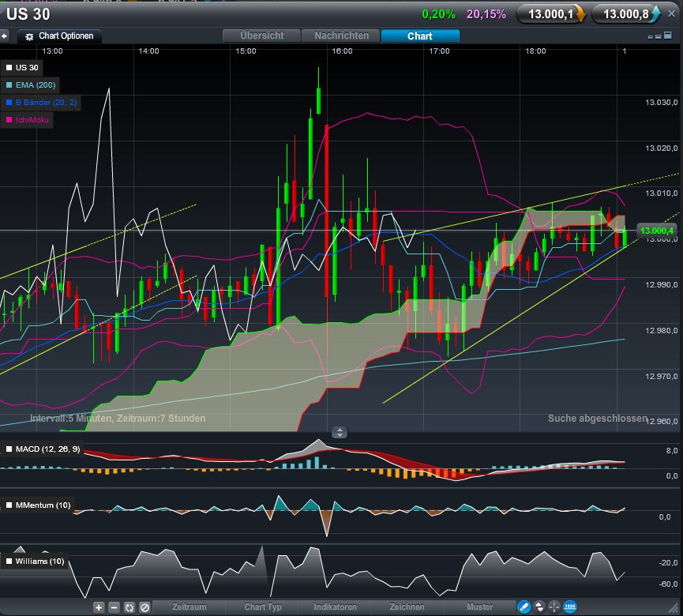The height and width of the screenshot is (616, 683).
Task: Activate the blue pencil drawing tool
Action: (524, 607)
